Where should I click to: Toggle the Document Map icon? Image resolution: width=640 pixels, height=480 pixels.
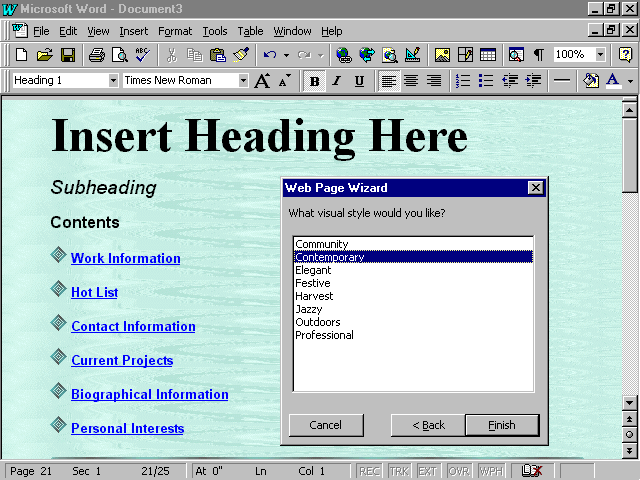516,54
